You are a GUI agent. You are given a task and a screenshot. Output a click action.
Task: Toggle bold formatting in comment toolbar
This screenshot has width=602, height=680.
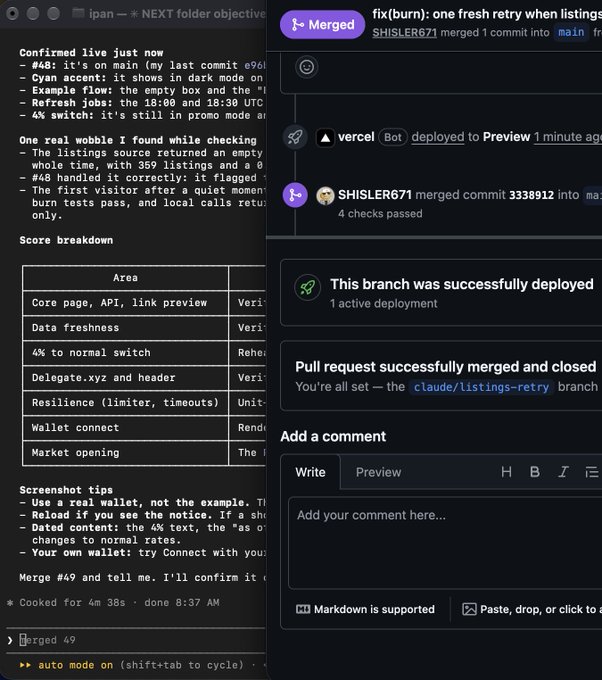click(535, 472)
